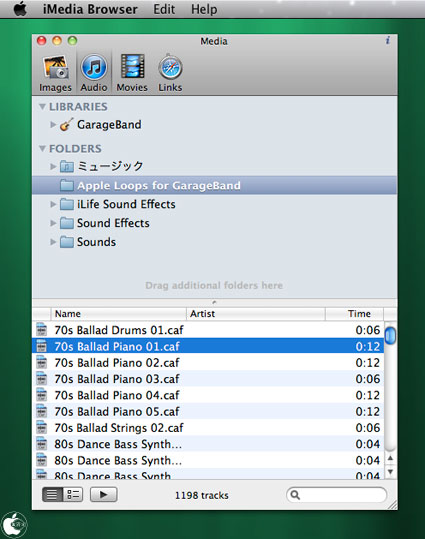Click the magnifier icon in the search field
This screenshot has width=425, height=539.
pos(295,495)
